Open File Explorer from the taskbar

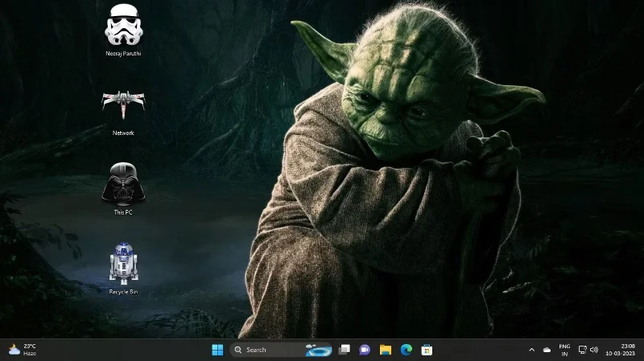(x=386, y=350)
